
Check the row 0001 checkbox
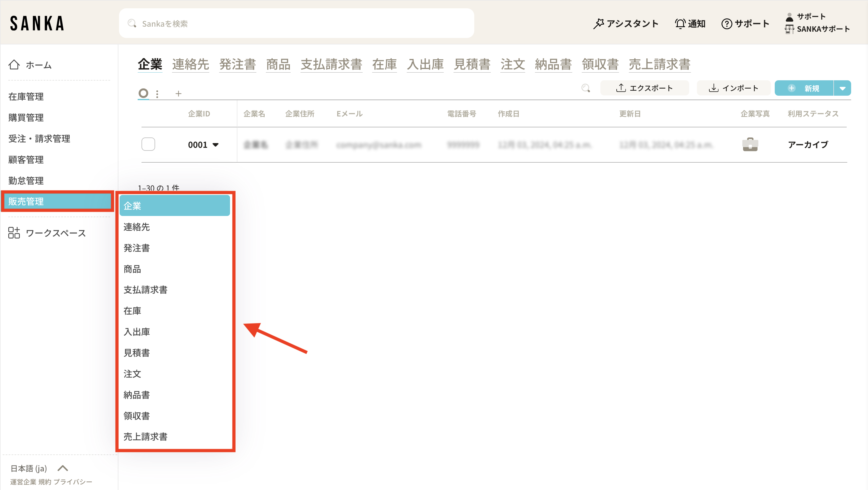pos(148,144)
